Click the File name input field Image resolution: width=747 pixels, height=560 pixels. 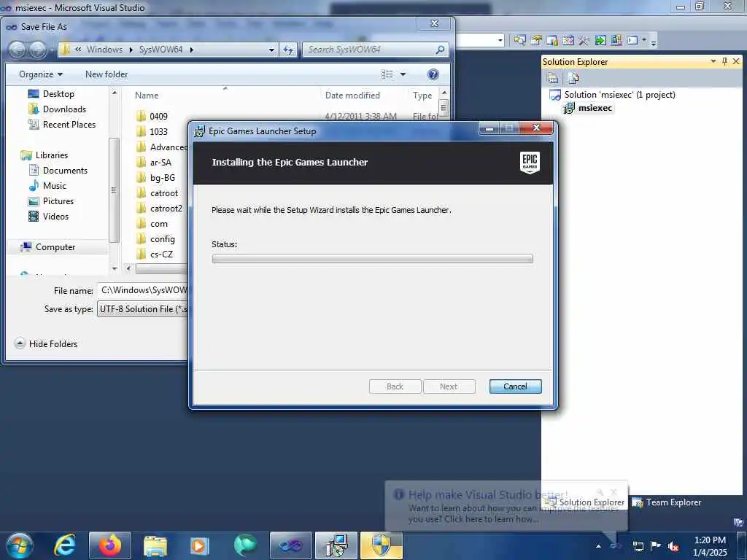pyautogui.click(x=143, y=290)
